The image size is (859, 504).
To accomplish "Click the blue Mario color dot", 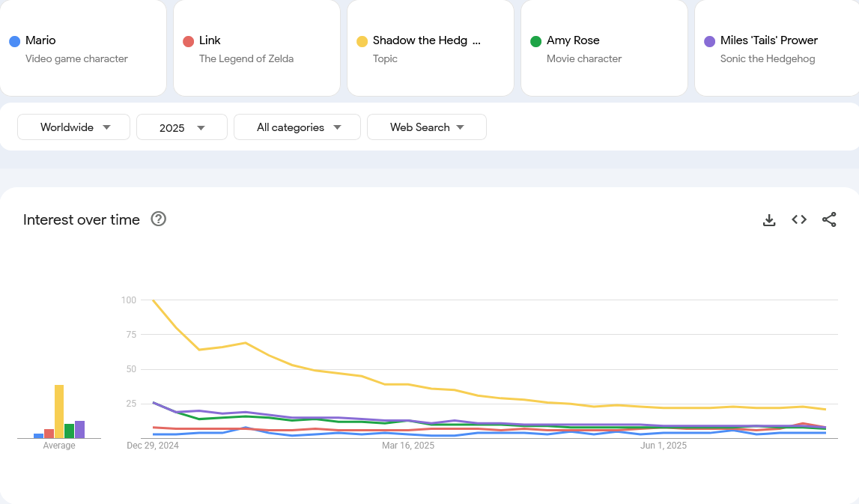I will (15, 41).
